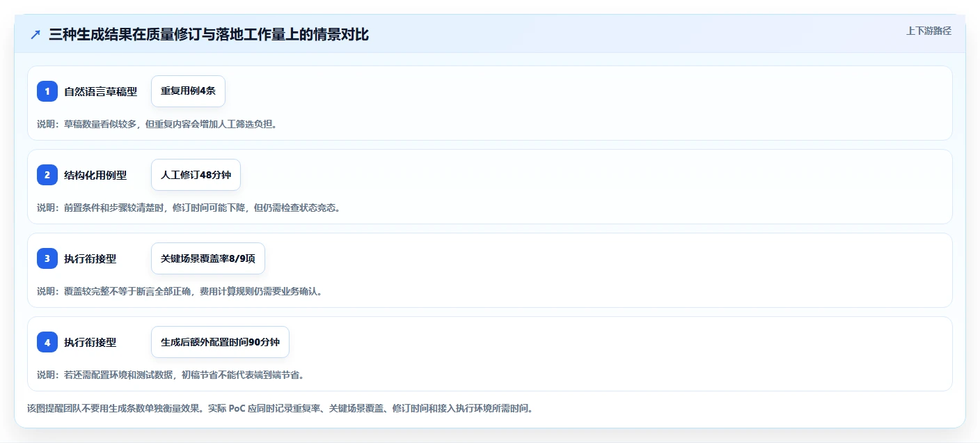Click the number 4 badge

[47, 342]
